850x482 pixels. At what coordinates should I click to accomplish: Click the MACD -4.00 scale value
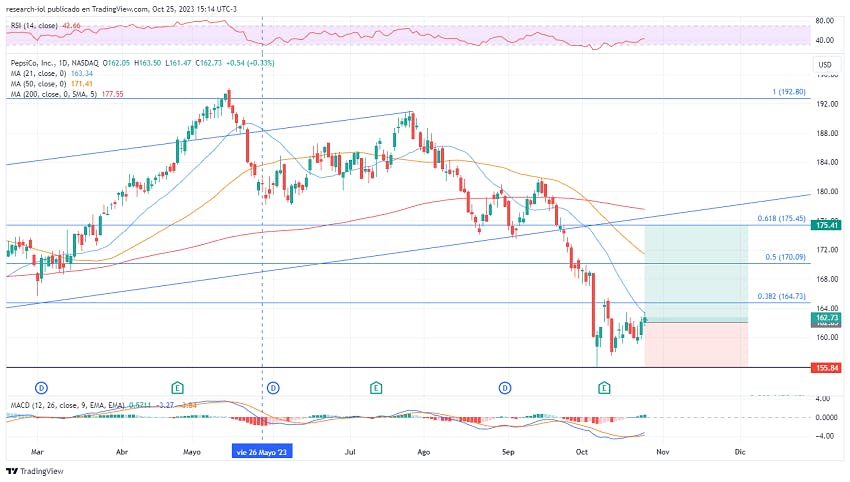coord(823,436)
